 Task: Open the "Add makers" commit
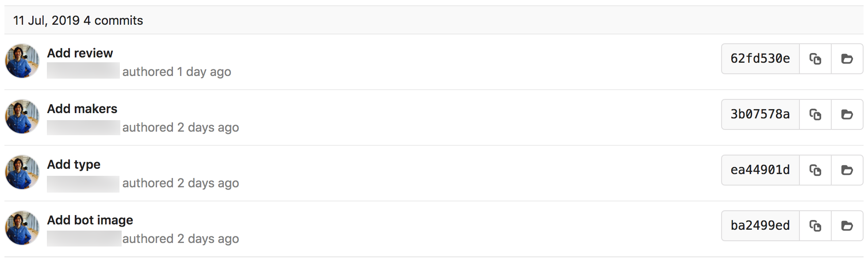coord(82,109)
